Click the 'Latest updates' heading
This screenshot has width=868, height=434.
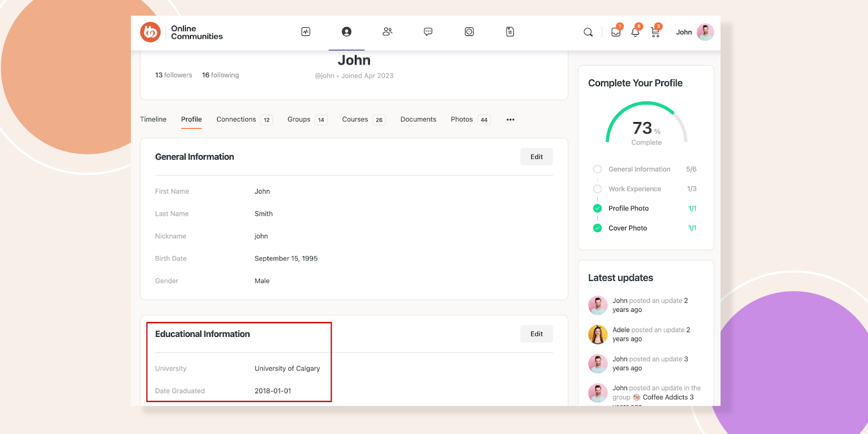point(621,278)
